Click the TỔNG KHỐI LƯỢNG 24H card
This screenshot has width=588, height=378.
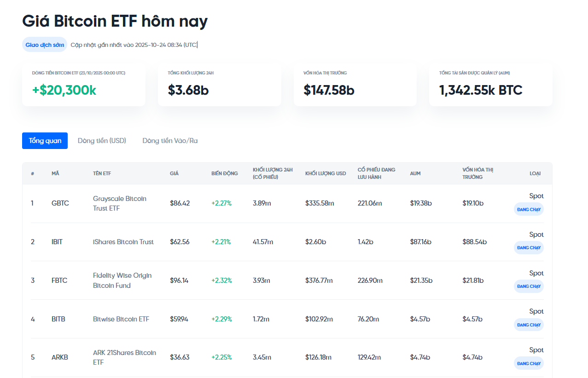pos(219,83)
